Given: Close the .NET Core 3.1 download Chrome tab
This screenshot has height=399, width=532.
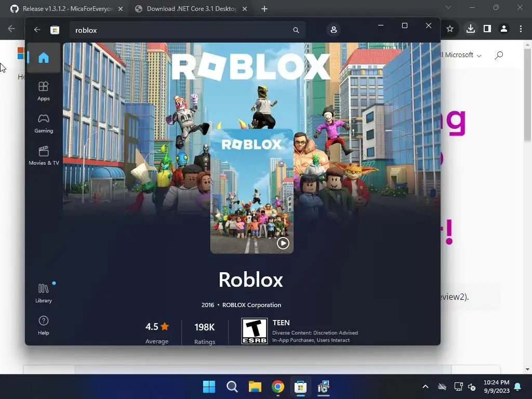Looking at the screenshot, I should pos(245,9).
